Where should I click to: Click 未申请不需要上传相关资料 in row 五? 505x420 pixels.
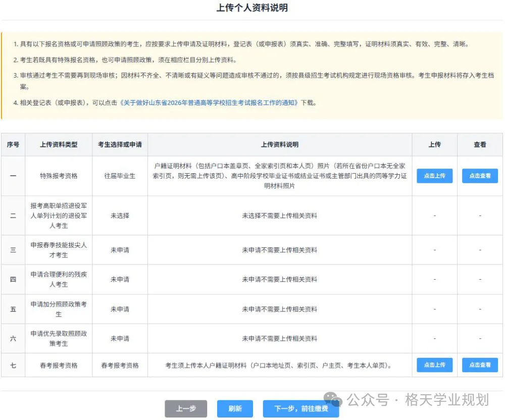click(x=280, y=309)
